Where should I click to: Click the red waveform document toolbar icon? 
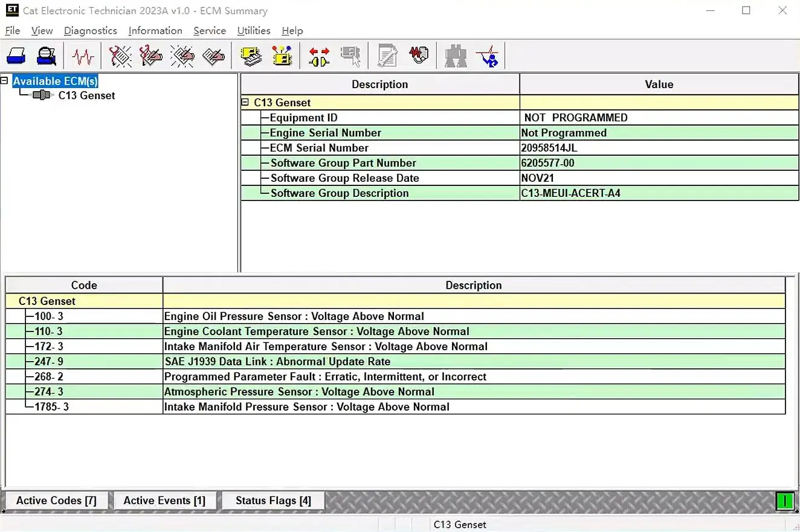tap(419, 56)
